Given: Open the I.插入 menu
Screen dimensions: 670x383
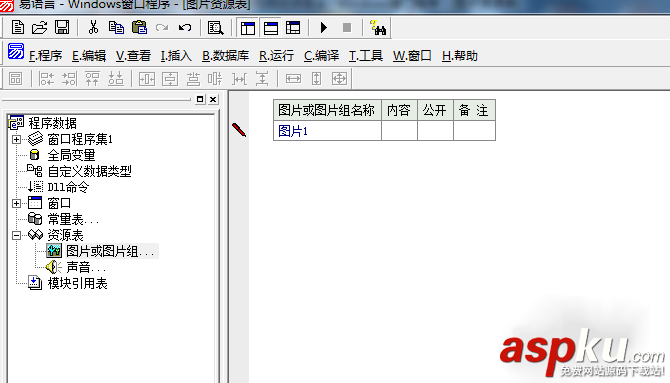Looking at the screenshot, I should pos(176,56).
